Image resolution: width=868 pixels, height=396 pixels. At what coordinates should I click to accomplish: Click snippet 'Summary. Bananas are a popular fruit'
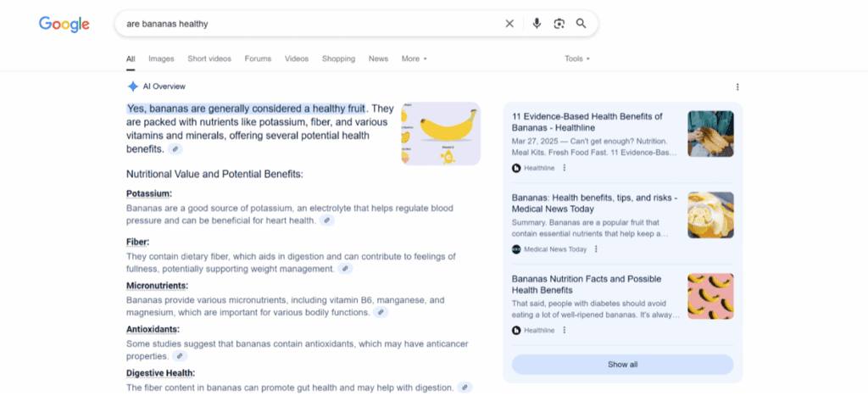point(590,228)
